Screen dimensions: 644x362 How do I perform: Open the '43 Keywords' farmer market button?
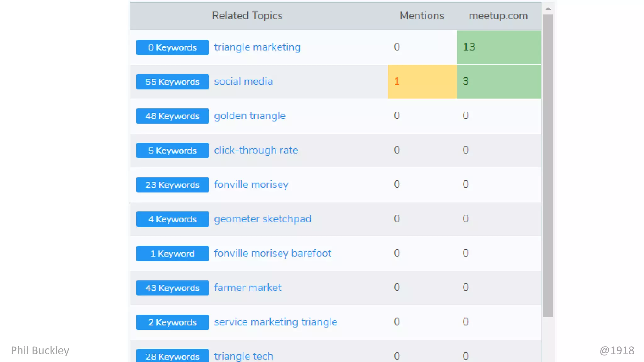click(x=172, y=288)
